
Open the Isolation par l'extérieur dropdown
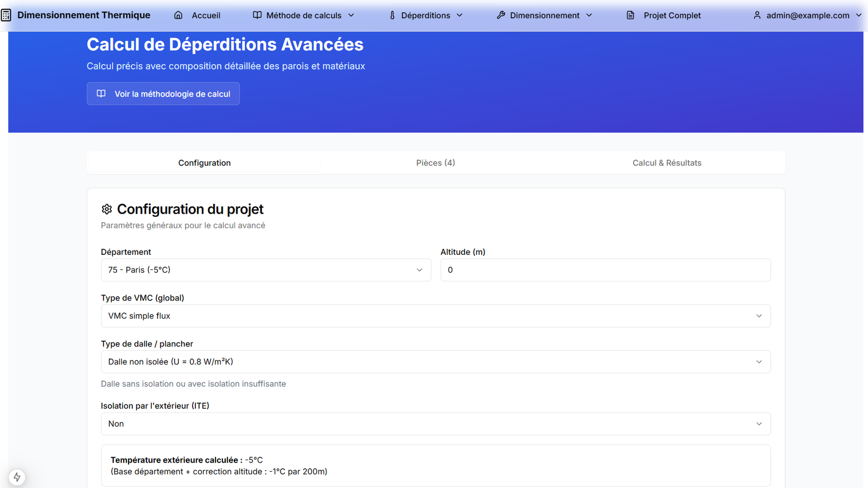coord(435,424)
